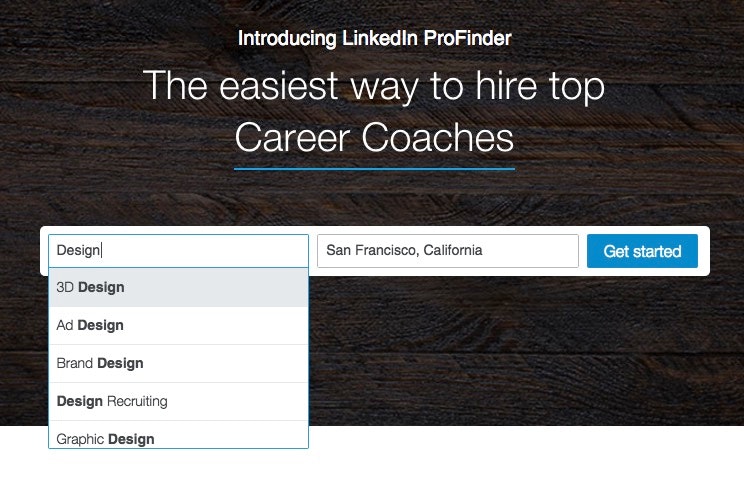Click the word Brand in the suggestion list
The width and height of the screenshot is (744, 478).
pos(75,363)
